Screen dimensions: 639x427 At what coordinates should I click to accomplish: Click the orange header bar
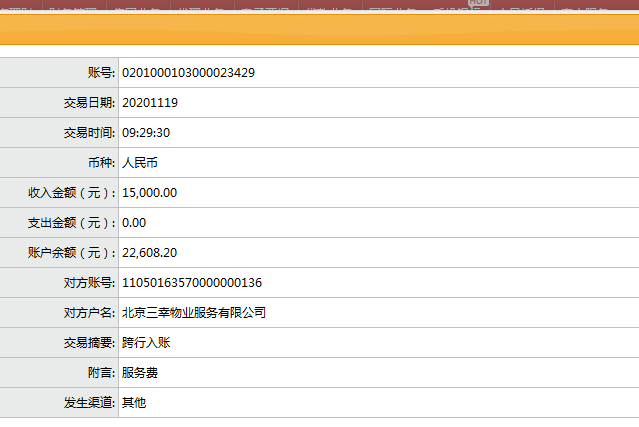pos(320,31)
